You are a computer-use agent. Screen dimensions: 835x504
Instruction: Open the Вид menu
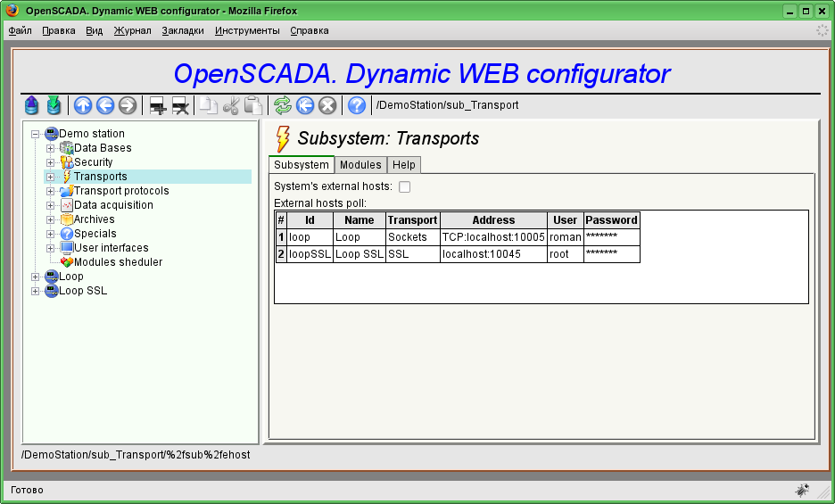(x=95, y=30)
